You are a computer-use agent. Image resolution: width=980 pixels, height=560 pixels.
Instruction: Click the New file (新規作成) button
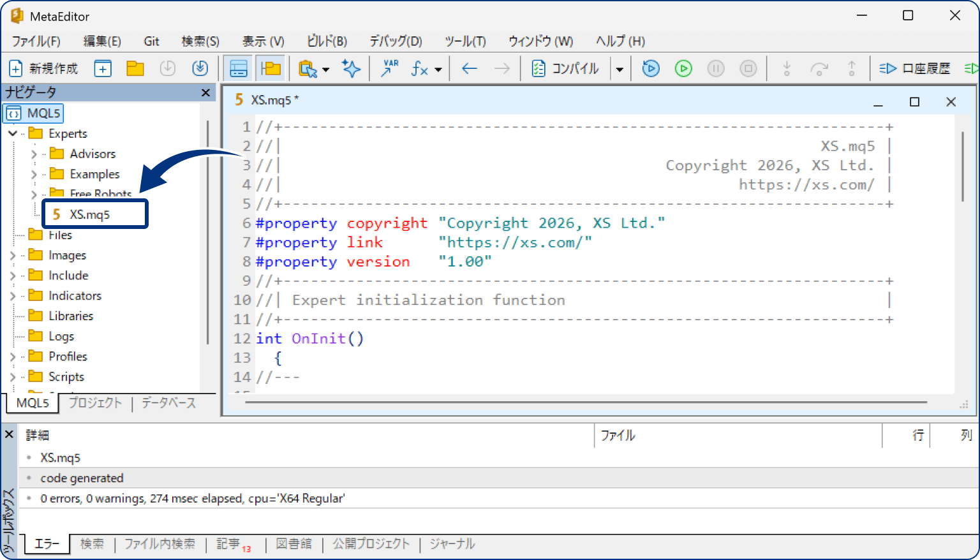coord(43,68)
